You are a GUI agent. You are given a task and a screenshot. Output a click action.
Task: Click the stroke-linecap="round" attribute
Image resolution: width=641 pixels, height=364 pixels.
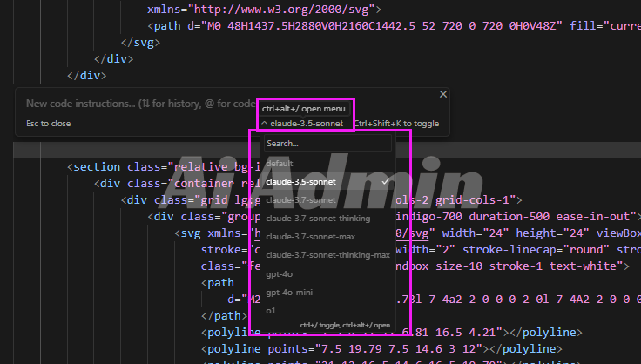coord(536,250)
